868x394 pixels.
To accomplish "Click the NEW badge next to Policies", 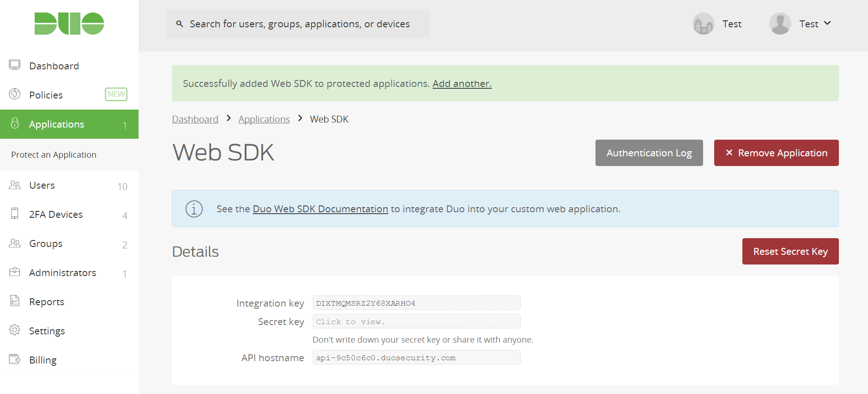I will click(116, 94).
